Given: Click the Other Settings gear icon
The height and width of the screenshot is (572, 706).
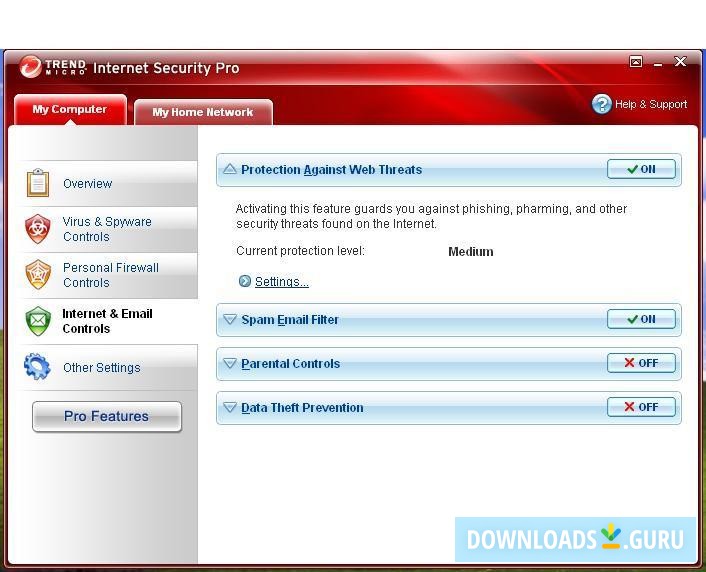Looking at the screenshot, I should point(37,367).
